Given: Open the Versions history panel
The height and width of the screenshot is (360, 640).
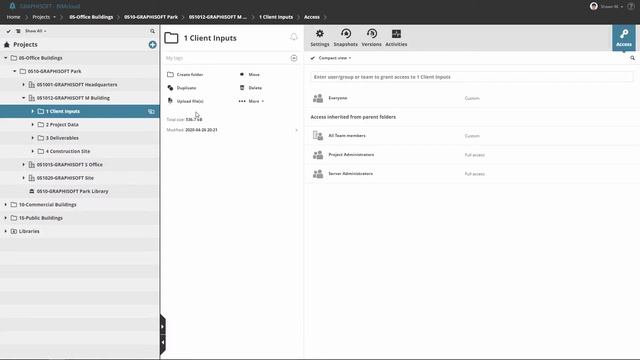Looking at the screenshot, I should [371, 38].
